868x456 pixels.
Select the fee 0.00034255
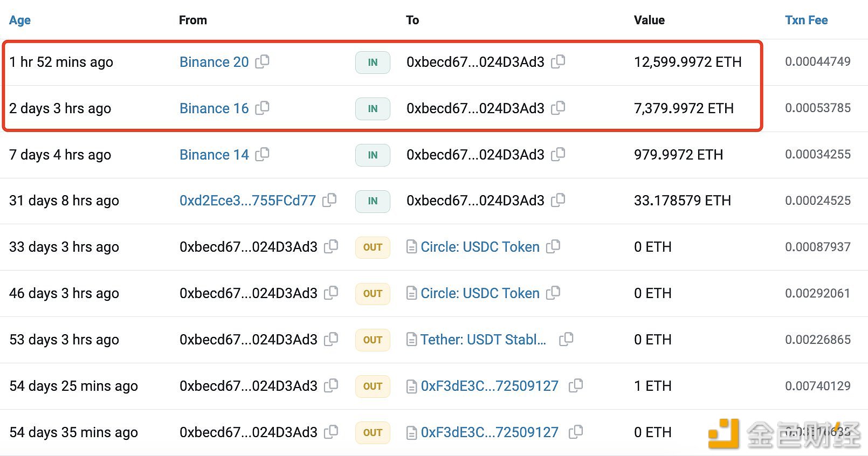[x=818, y=154]
